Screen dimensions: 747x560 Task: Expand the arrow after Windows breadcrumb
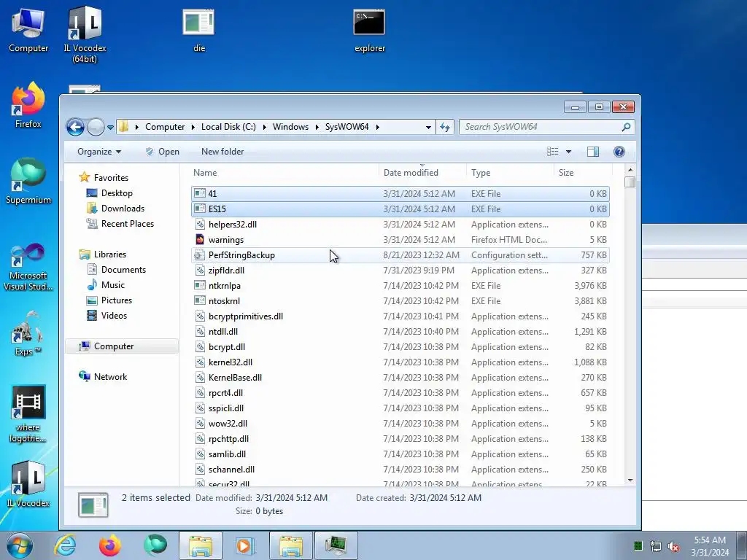click(x=317, y=127)
